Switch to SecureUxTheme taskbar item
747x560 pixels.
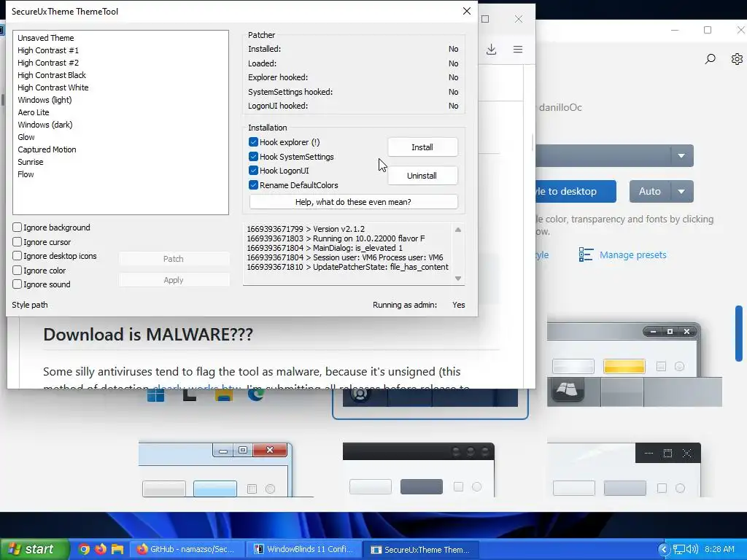click(421, 550)
